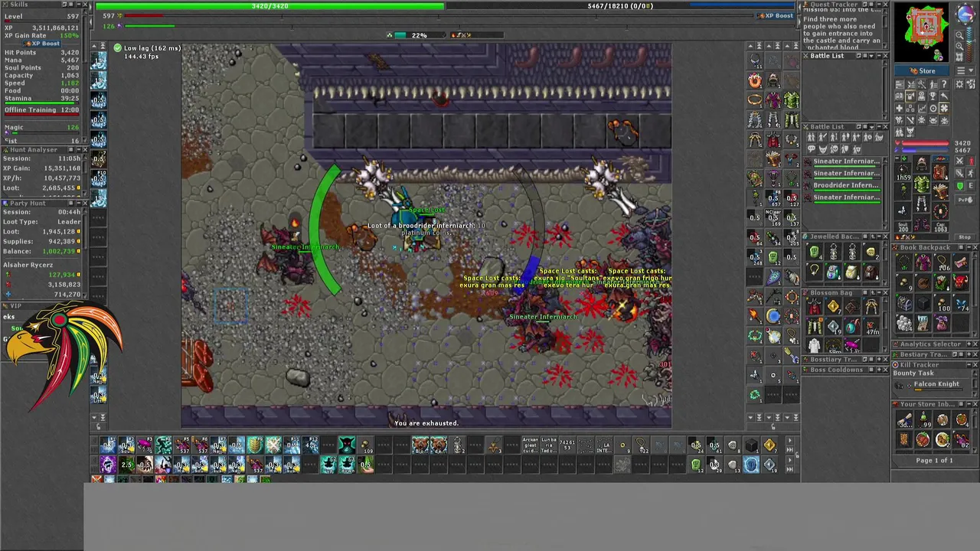Click the white robe item in Blossom Bag

[x=815, y=345]
